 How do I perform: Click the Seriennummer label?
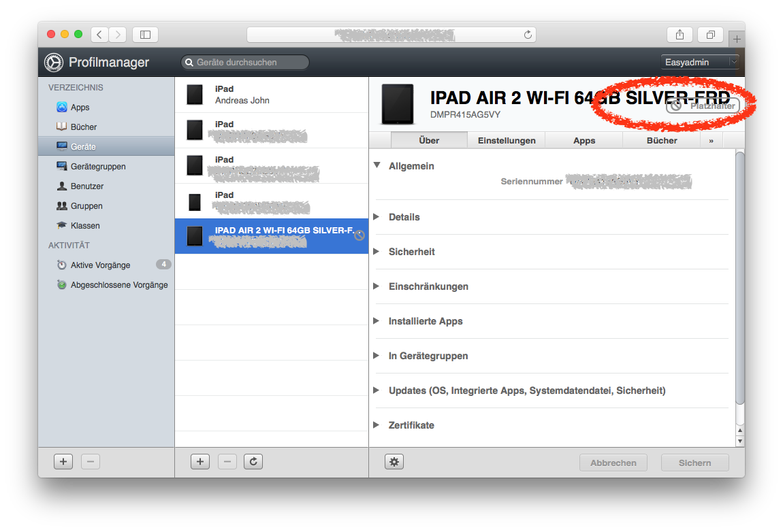point(531,181)
